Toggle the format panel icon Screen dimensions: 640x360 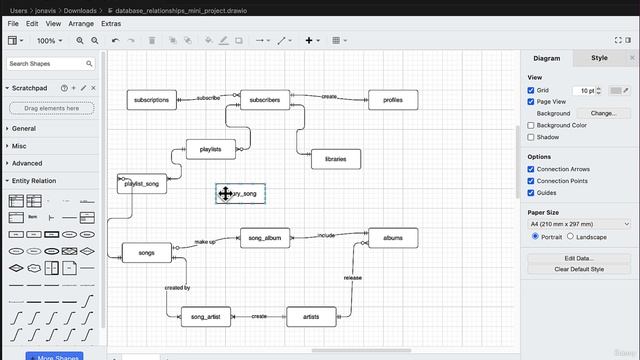coord(628,40)
